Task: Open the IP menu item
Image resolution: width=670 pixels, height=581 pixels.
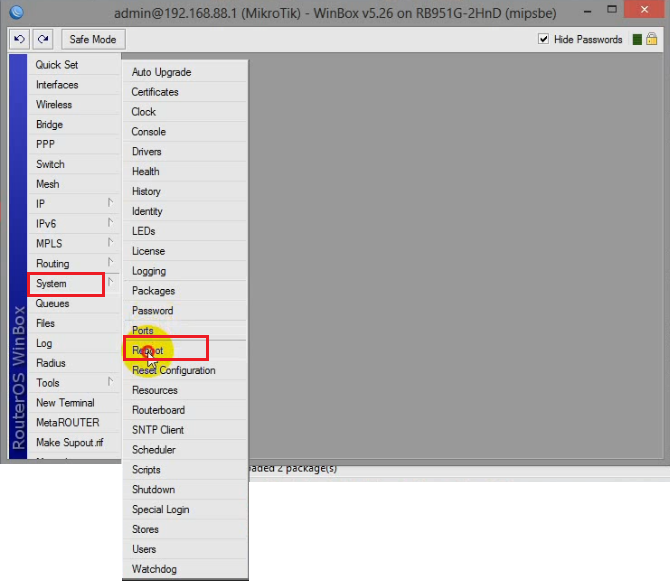Action: click(x=73, y=204)
